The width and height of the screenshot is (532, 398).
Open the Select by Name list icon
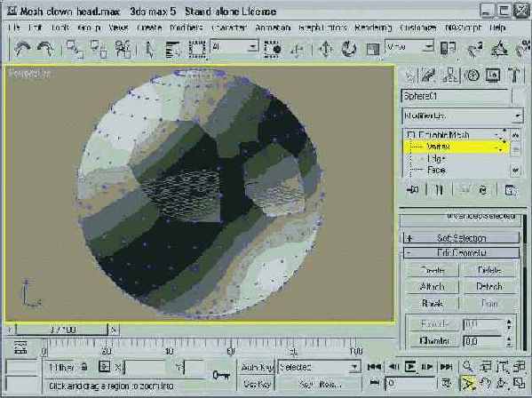click(x=173, y=49)
